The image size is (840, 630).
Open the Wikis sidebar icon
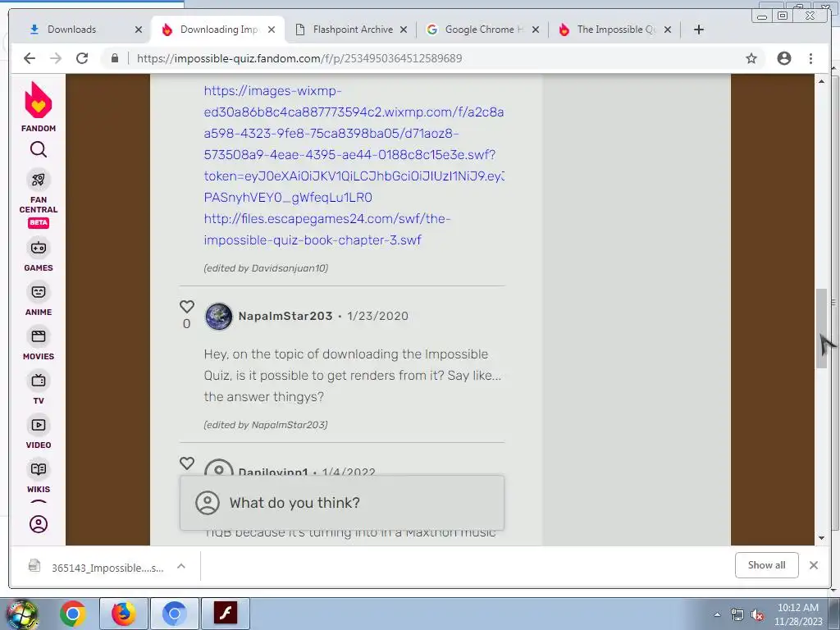(x=38, y=469)
